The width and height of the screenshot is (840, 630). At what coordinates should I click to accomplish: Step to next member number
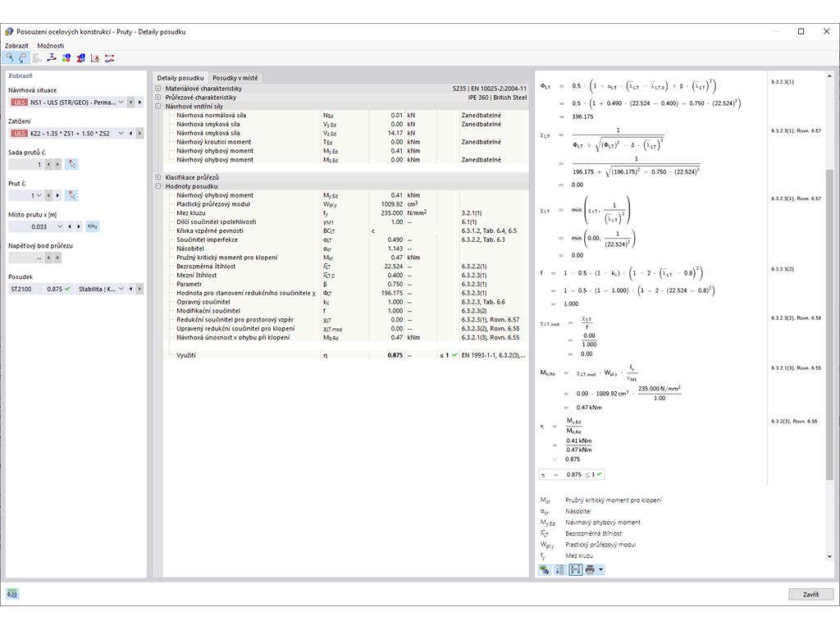(x=57, y=195)
